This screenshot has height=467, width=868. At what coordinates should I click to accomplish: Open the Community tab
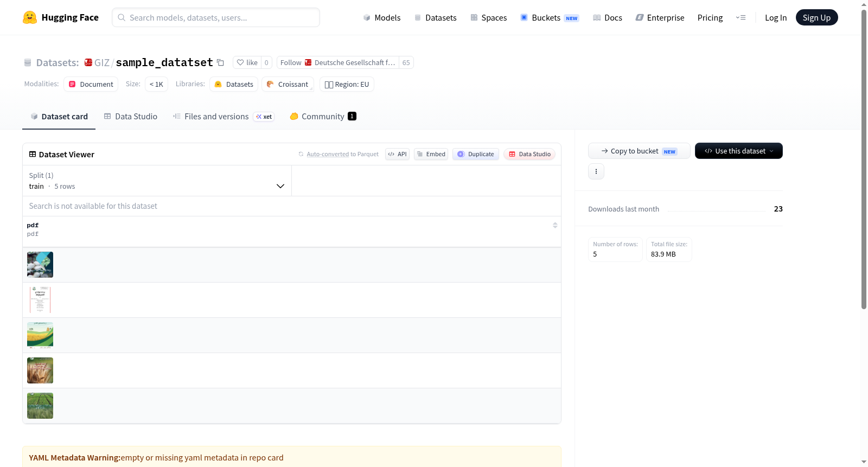(x=323, y=117)
